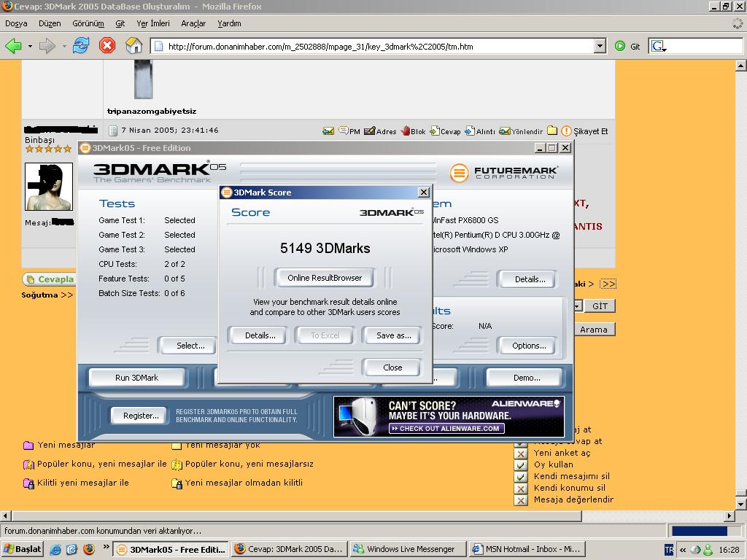
Task: Stop loading with the red X button
Action: click(x=107, y=46)
